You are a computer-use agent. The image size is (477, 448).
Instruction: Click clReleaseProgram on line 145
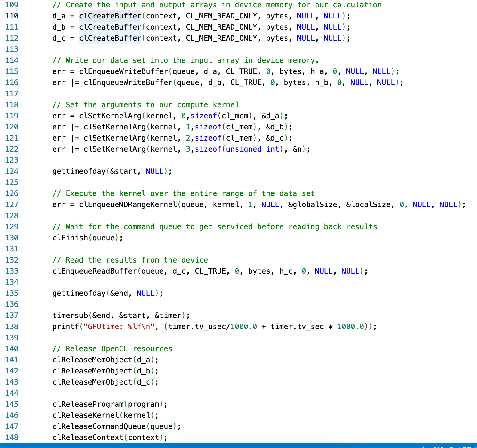tap(88, 404)
